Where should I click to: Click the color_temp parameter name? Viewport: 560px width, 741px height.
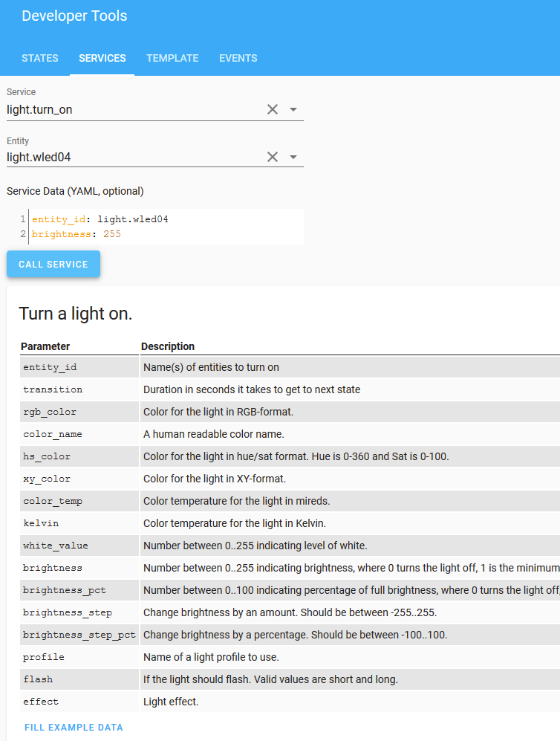pyautogui.click(x=53, y=501)
